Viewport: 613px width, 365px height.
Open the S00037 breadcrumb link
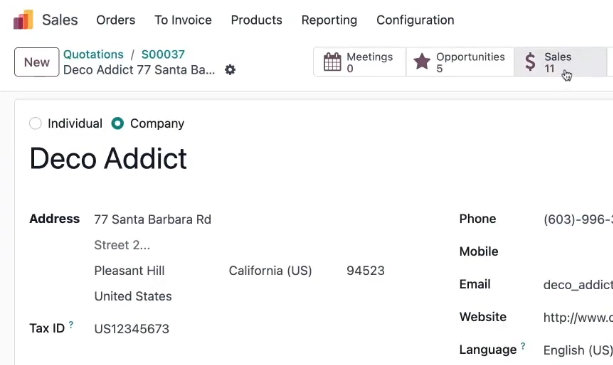coord(163,54)
